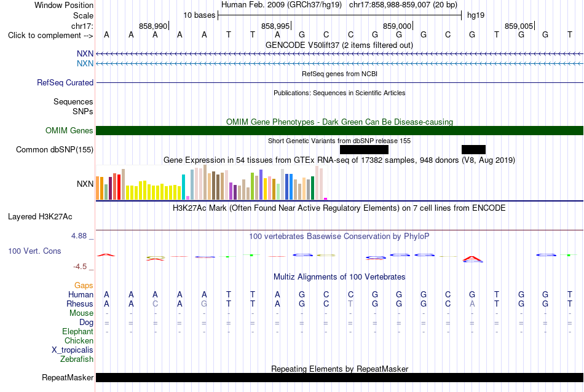Click 'Click to complement -->' to complement bases
The width and height of the screenshot is (584, 392).
[x=50, y=36]
